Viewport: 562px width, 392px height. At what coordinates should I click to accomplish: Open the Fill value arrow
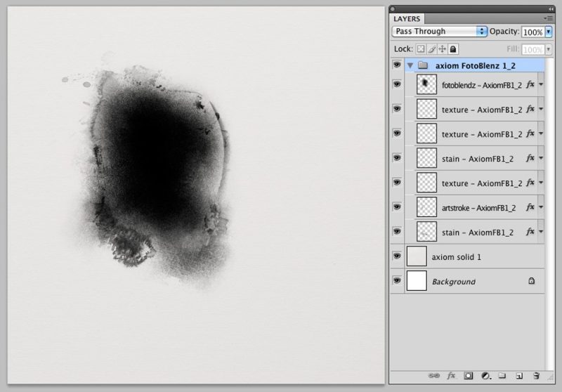[549, 49]
